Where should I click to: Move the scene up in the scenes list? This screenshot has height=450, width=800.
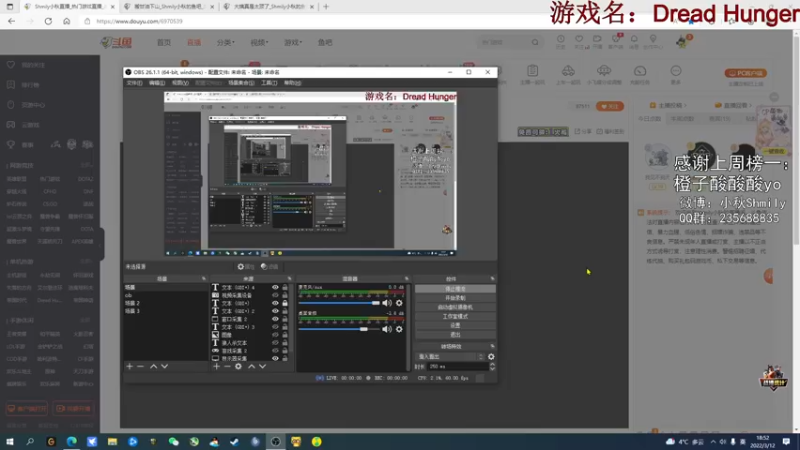[x=153, y=366]
